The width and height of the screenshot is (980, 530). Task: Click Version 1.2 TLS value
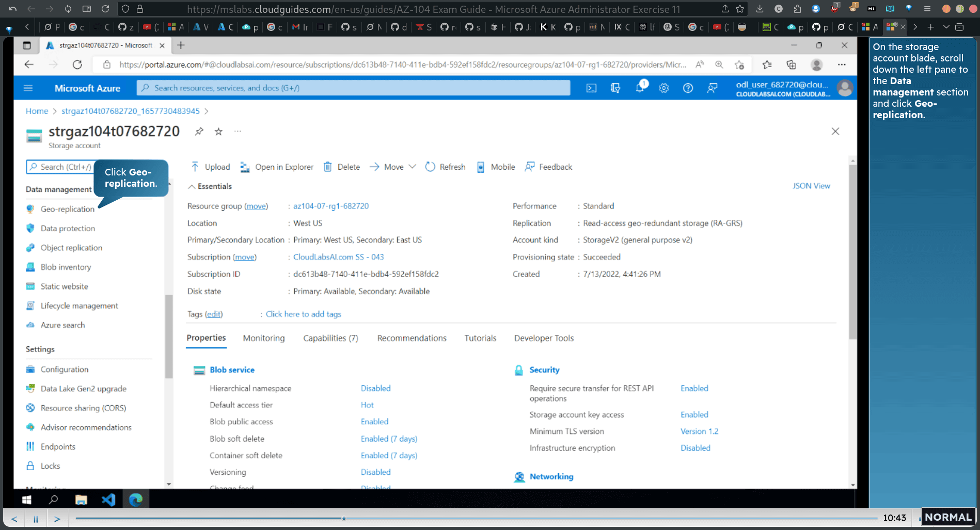coord(699,431)
